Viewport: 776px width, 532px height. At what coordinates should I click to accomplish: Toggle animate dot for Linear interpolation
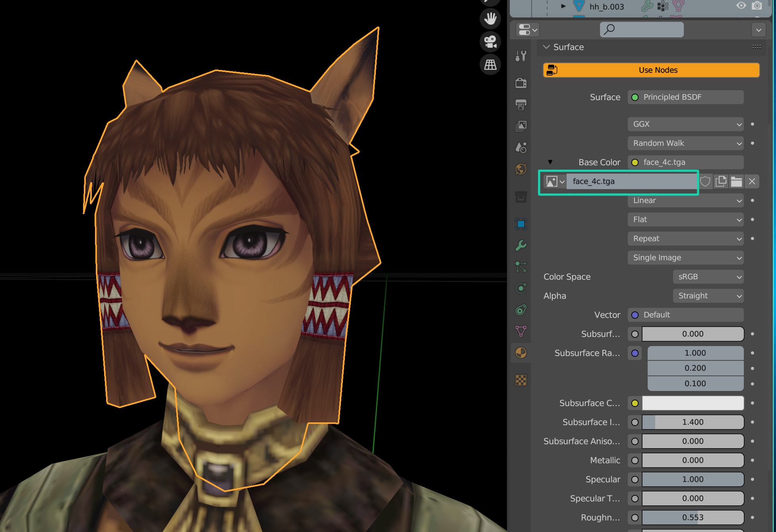[x=752, y=201]
